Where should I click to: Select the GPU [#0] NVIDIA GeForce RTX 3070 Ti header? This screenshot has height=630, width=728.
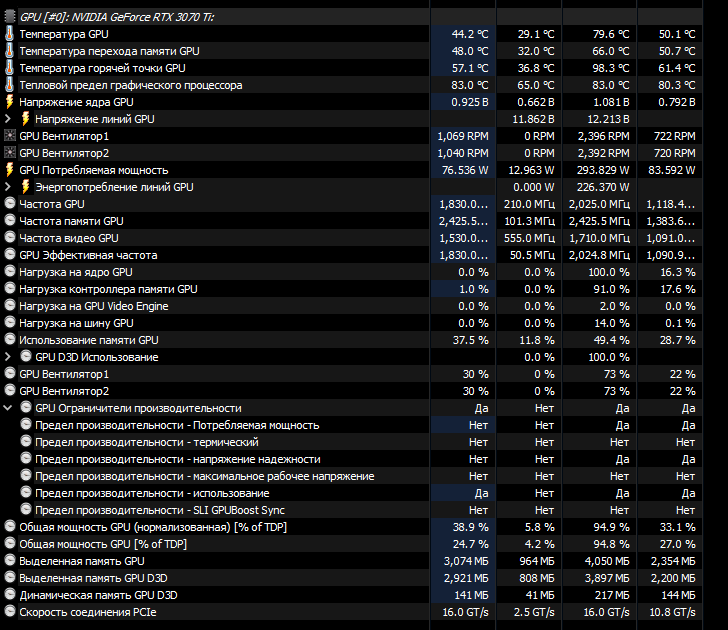tap(117, 17)
